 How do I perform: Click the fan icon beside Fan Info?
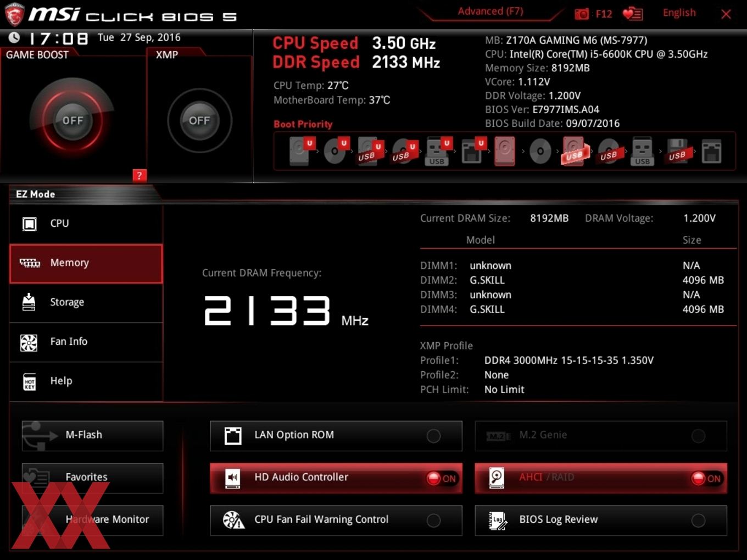point(29,342)
